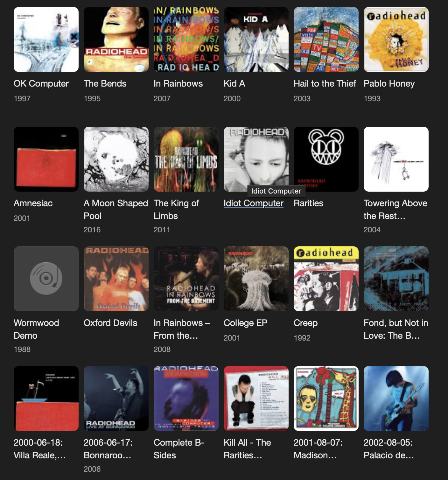This screenshot has width=448, height=480.
Task: Select the Pablo Honey album cover
Action: (396, 39)
